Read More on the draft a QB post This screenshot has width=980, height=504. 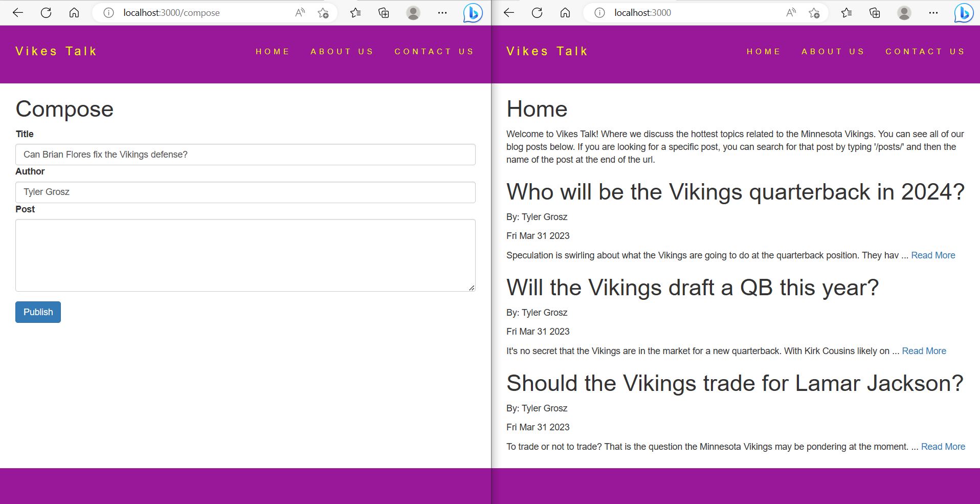(924, 351)
